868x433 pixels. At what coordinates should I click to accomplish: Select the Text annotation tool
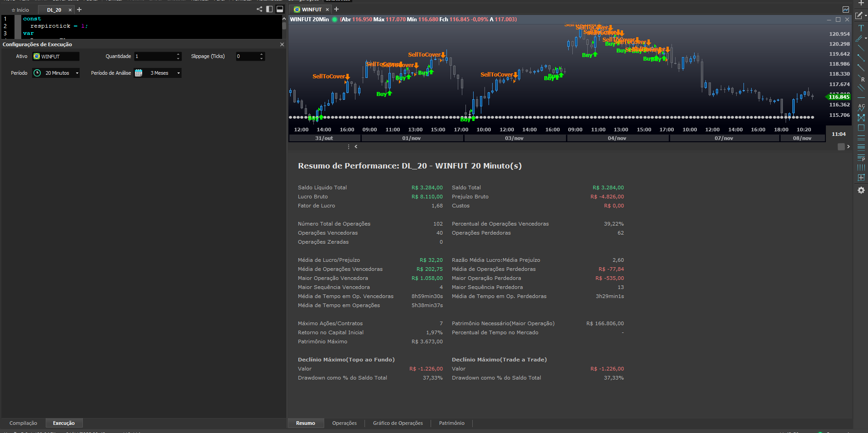click(x=862, y=28)
